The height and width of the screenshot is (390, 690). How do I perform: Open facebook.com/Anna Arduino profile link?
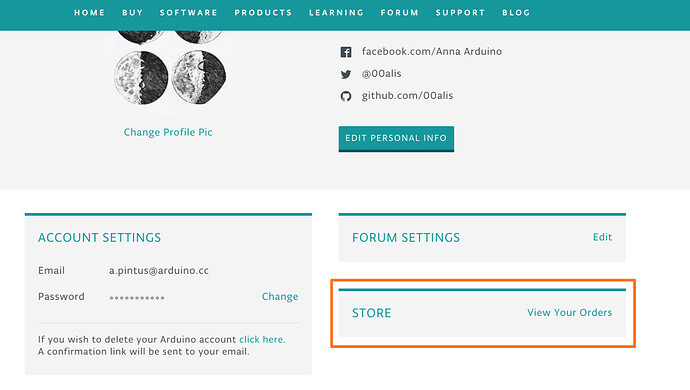[432, 52]
